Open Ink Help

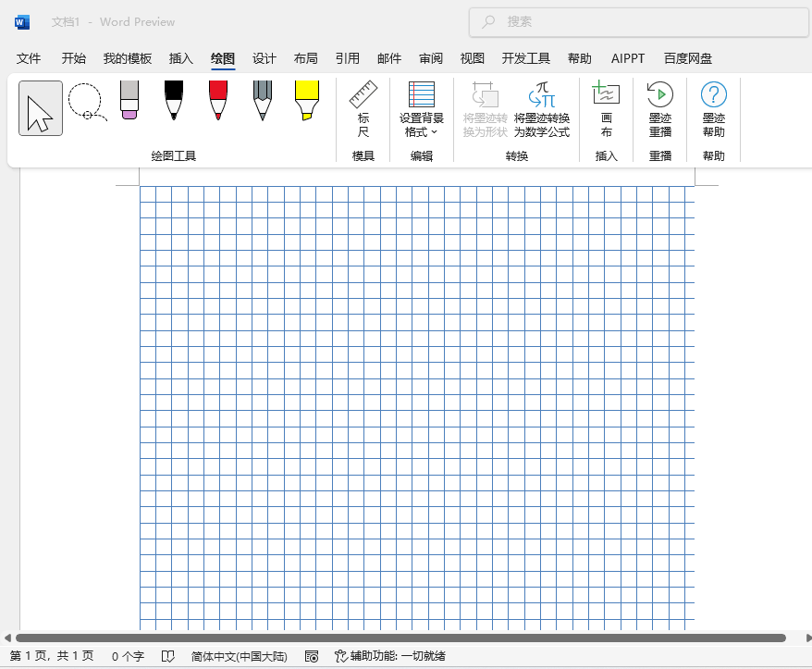coord(714,109)
